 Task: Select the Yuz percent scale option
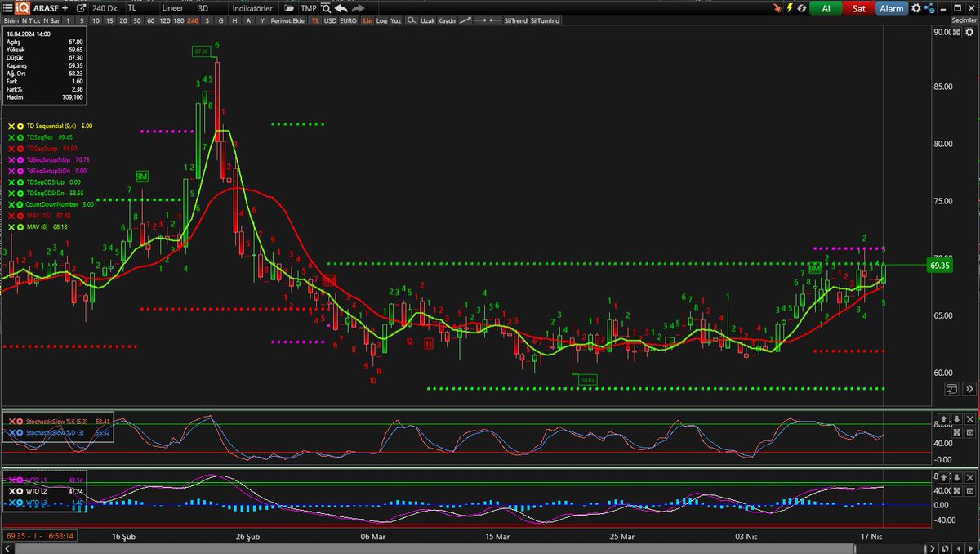(x=395, y=20)
